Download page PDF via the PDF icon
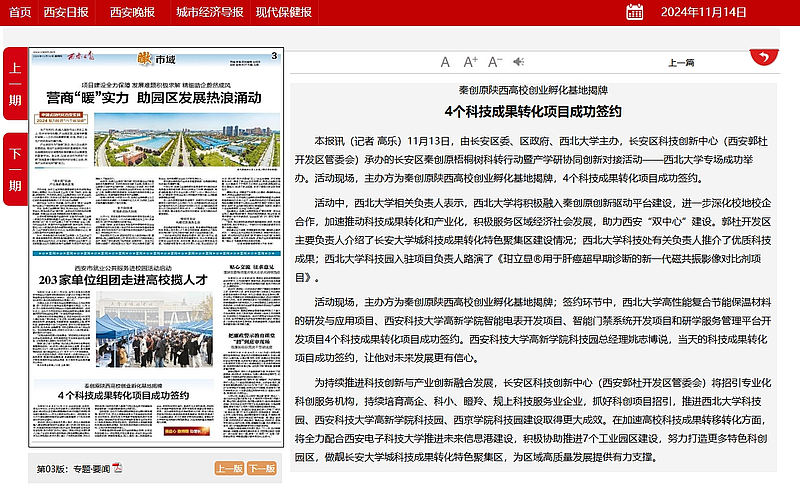The height and width of the screenshot is (489, 800). tap(117, 468)
